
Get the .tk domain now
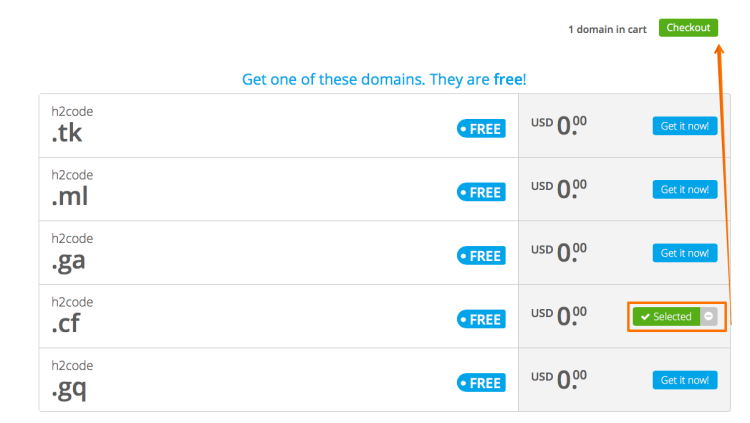point(685,126)
